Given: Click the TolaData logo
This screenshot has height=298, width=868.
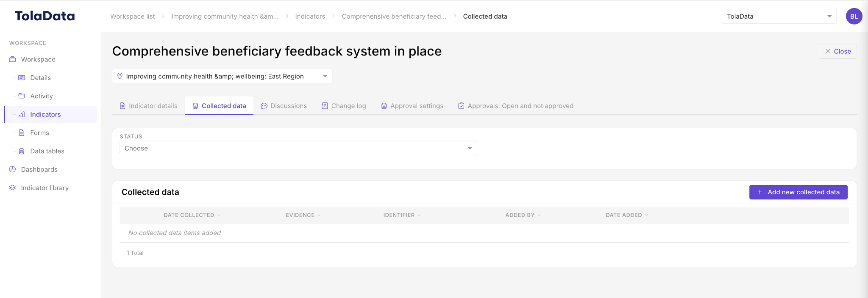Looking at the screenshot, I should tap(45, 16).
